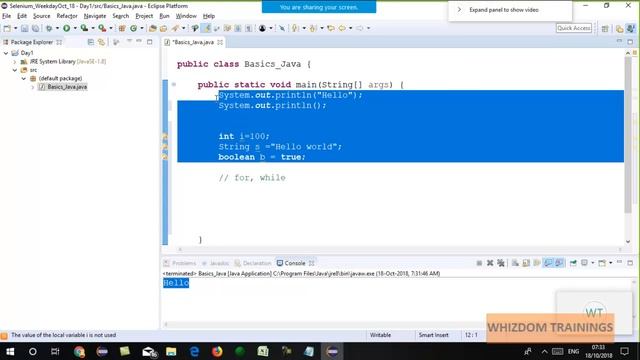The width and height of the screenshot is (640, 360).
Task: Collapse the default package node
Action: coord(24,78)
